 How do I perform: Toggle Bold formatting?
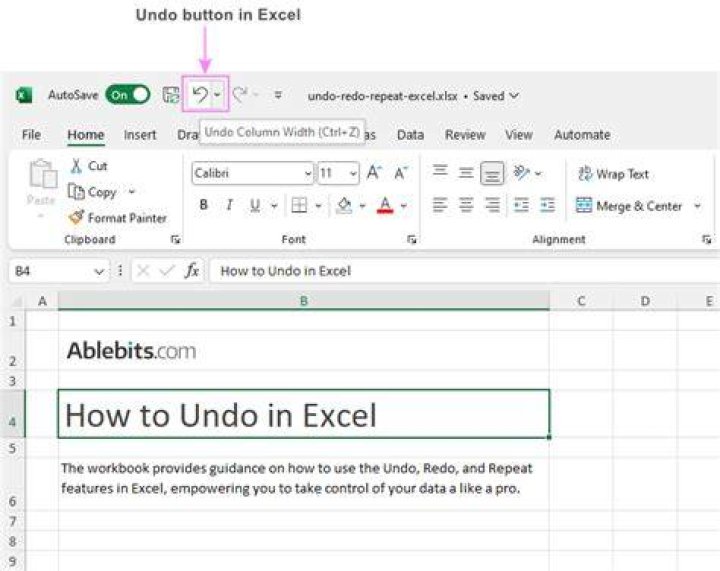203,205
